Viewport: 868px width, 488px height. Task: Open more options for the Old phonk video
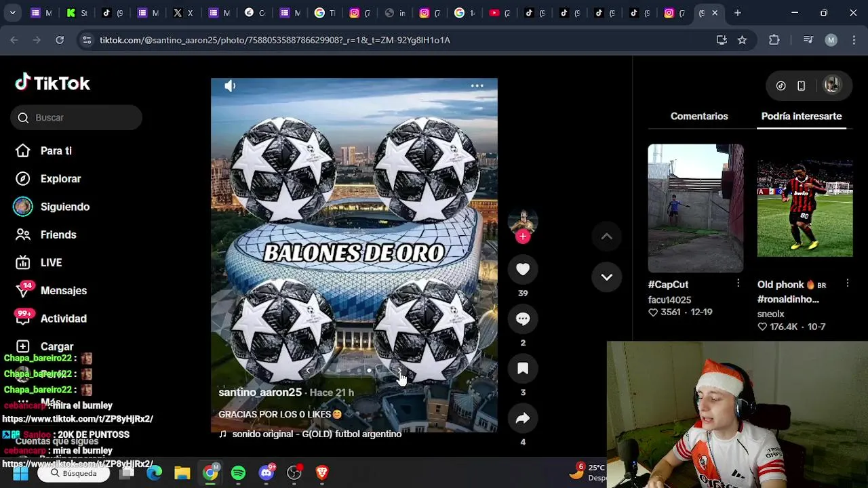click(848, 283)
